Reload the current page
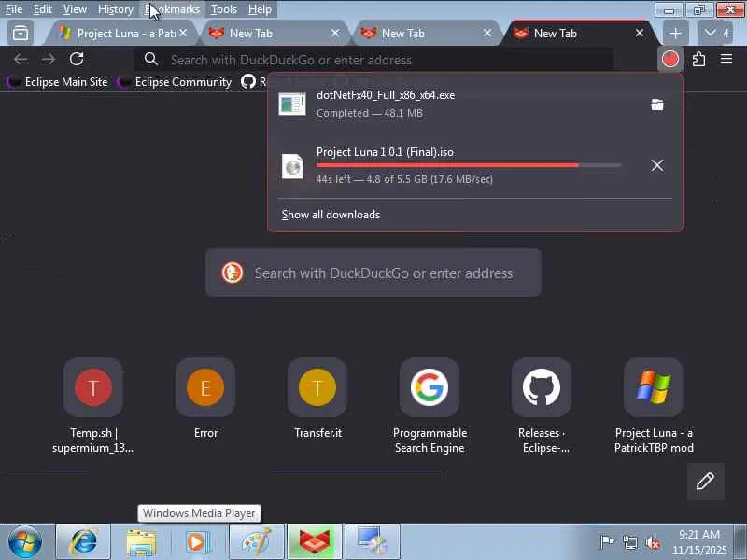 click(x=77, y=59)
